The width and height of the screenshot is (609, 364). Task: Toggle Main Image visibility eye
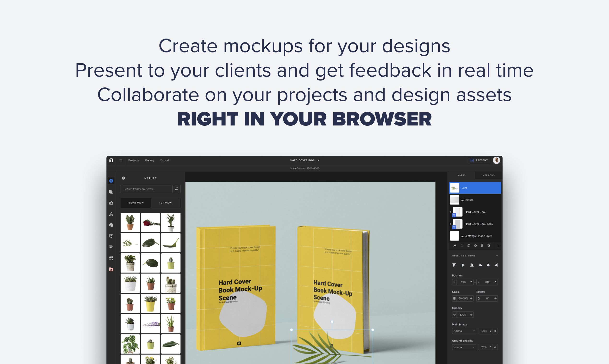pos(496,331)
